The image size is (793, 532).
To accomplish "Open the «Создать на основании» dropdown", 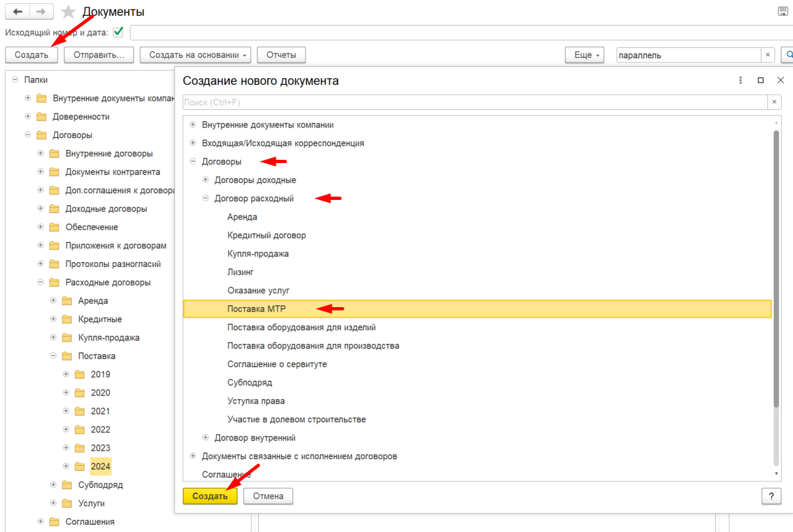I will [195, 55].
